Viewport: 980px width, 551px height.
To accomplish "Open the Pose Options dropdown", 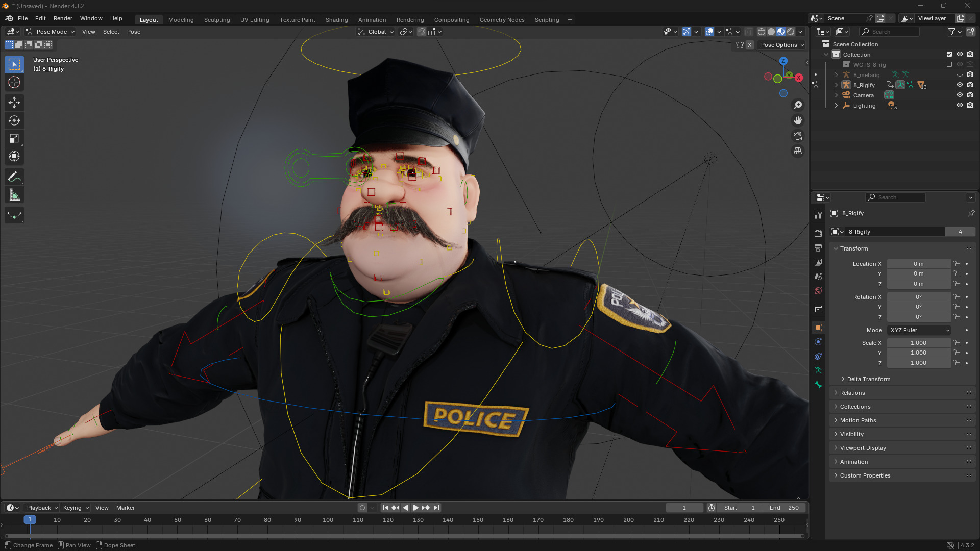I will tap(782, 45).
